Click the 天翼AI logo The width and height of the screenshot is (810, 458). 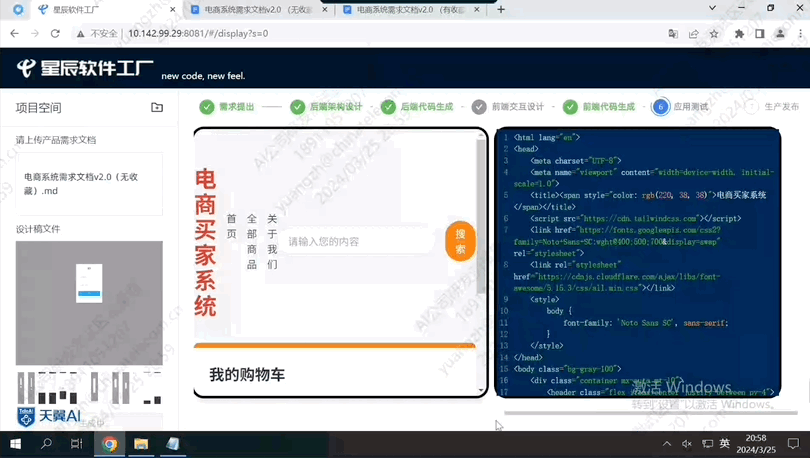pos(49,416)
